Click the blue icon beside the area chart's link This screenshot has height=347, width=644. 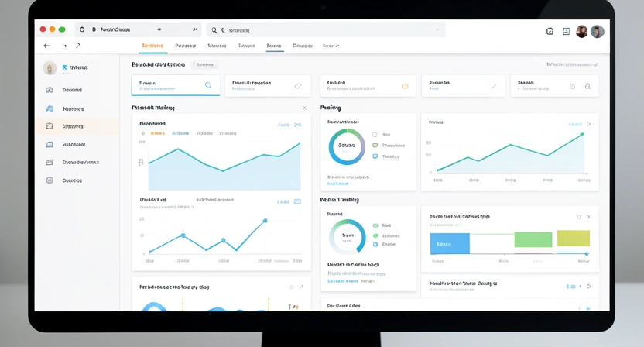(x=298, y=125)
